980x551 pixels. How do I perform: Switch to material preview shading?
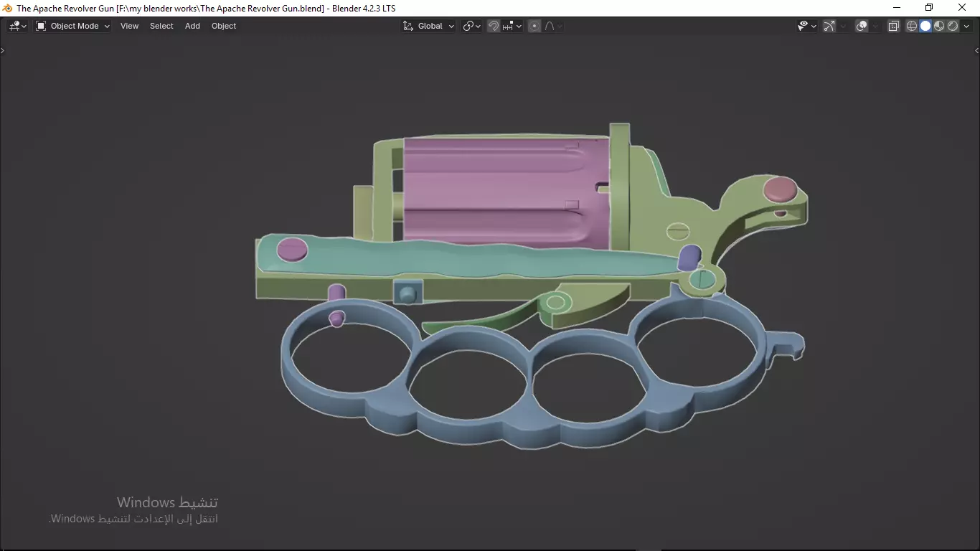tap(939, 26)
